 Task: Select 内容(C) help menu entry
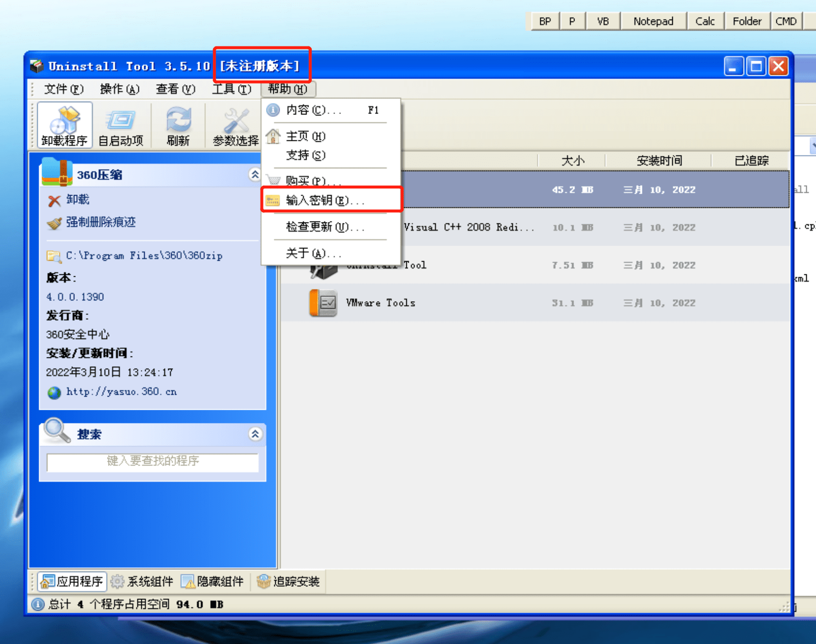click(x=331, y=110)
